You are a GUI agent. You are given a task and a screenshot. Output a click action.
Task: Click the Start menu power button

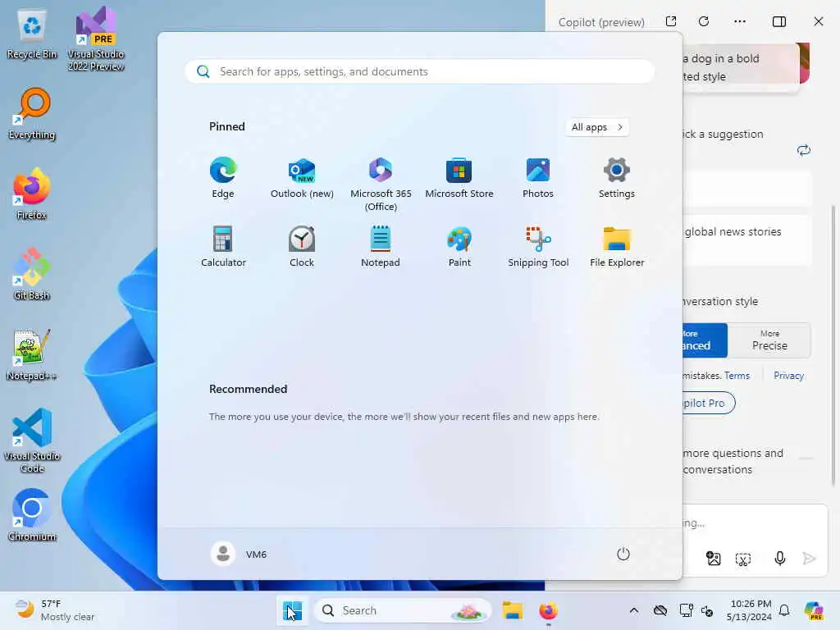tap(623, 554)
